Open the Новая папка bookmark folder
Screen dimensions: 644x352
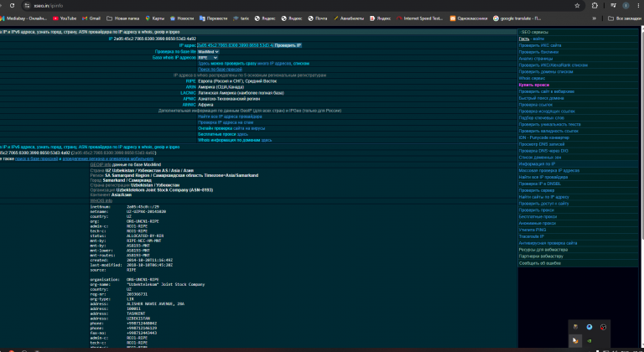click(x=122, y=18)
